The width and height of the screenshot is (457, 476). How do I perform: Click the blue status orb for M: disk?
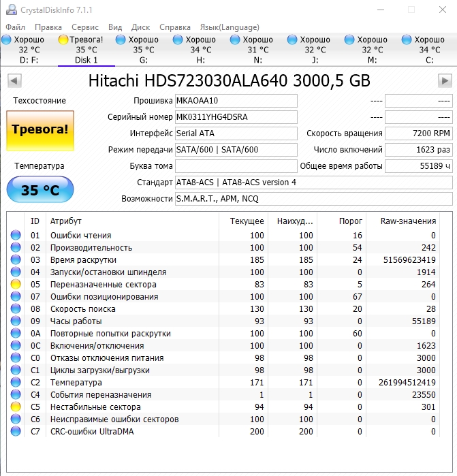[349, 39]
